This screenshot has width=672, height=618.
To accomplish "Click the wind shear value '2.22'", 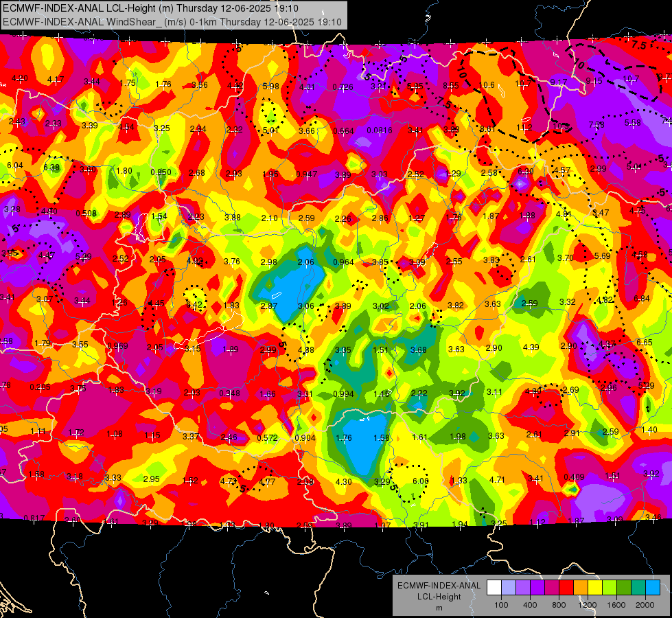I will point(419,393).
